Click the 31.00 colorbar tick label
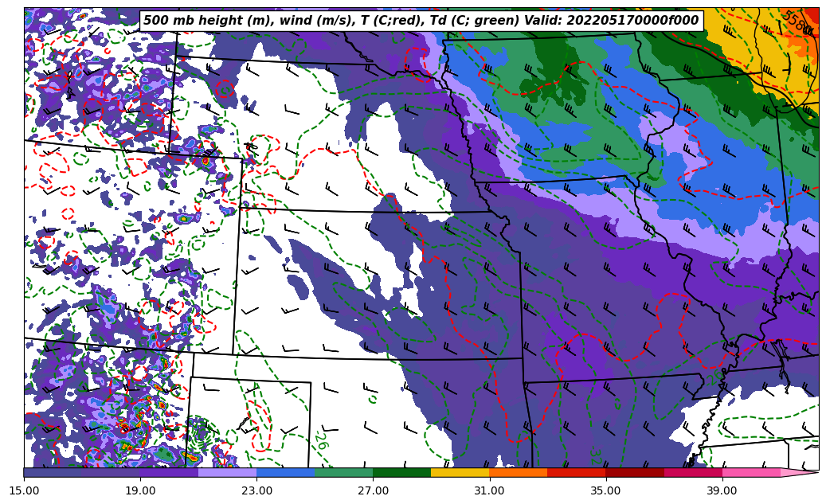 click(x=489, y=490)
